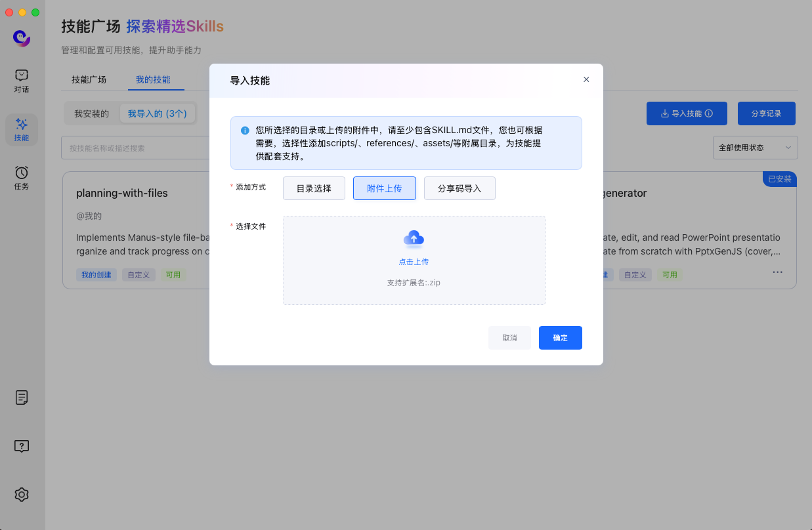Click the @我的 author text
Image resolution: width=812 pixels, height=530 pixels.
tap(89, 215)
